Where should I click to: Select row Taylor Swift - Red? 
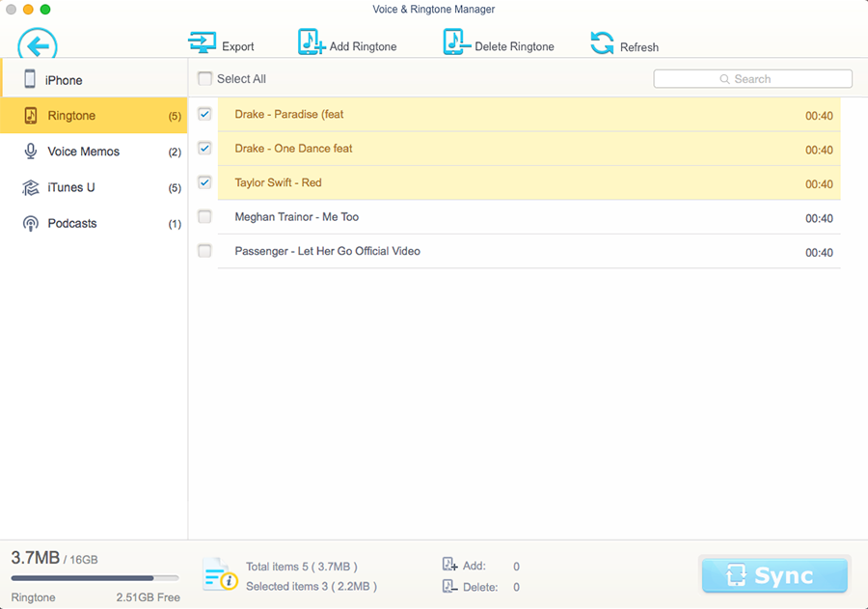pos(529,182)
